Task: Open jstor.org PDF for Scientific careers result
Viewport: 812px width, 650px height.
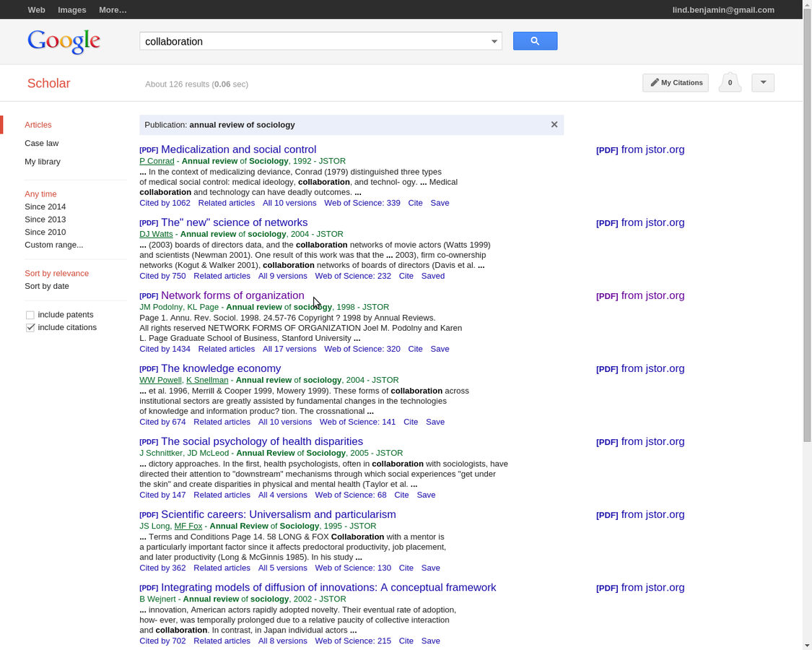Action: pyautogui.click(x=640, y=515)
